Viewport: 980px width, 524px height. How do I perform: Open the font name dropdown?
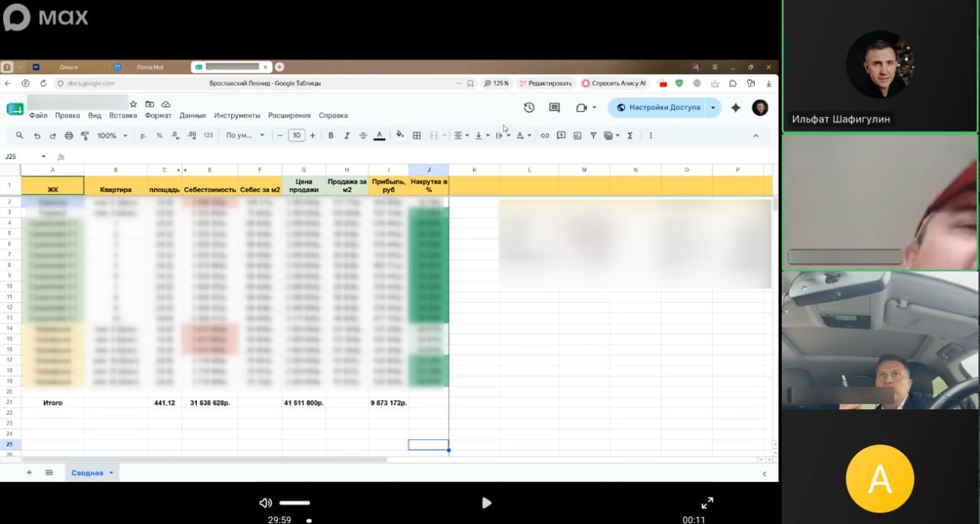(245, 135)
